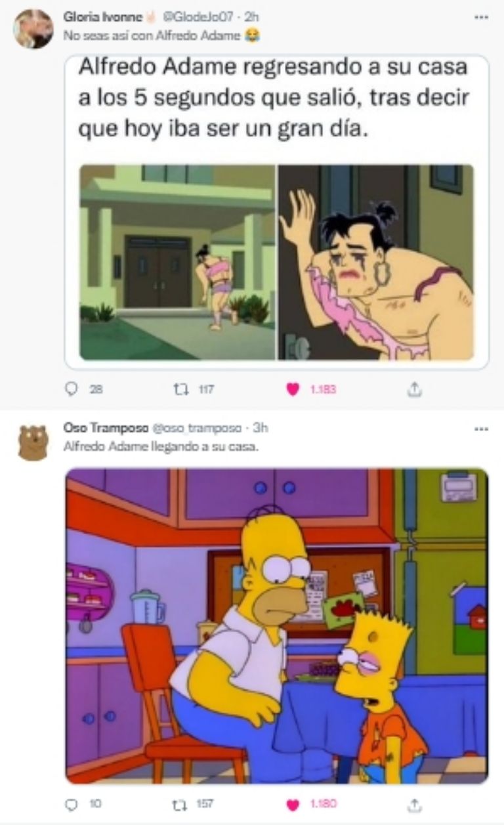Open Oso Tramposo's bear avatar

point(33,442)
